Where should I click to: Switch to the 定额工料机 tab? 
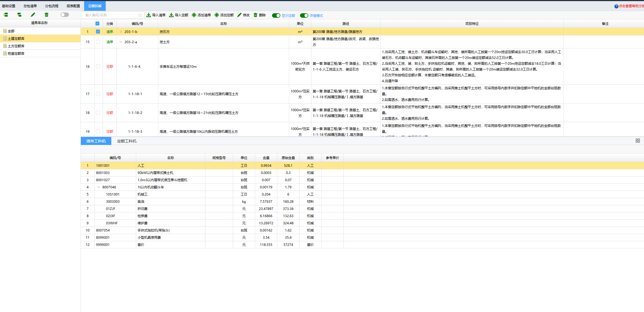coord(127,141)
